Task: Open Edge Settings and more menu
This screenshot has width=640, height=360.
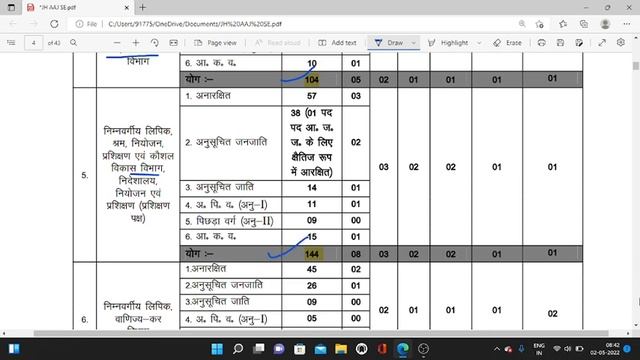Action: point(627,24)
